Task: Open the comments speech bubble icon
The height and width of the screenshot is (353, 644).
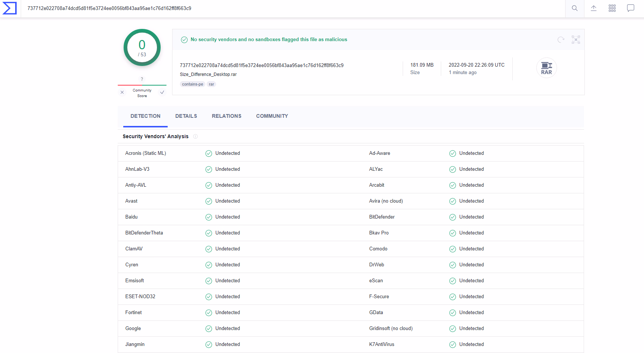Action: [631, 8]
